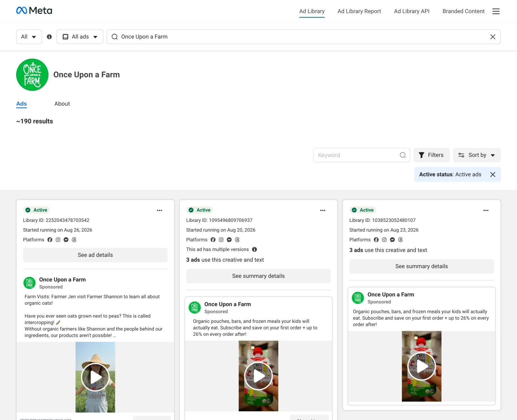
Task: Play the farm visit video ad
Action: click(x=95, y=377)
